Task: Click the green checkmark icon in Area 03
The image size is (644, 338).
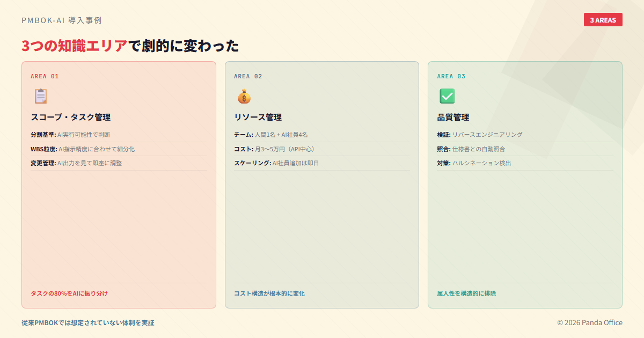Action: 447,96
